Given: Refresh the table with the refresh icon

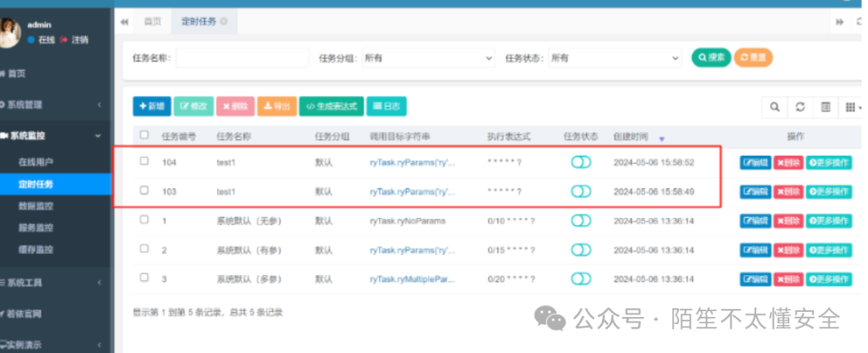Looking at the screenshot, I should click(800, 108).
